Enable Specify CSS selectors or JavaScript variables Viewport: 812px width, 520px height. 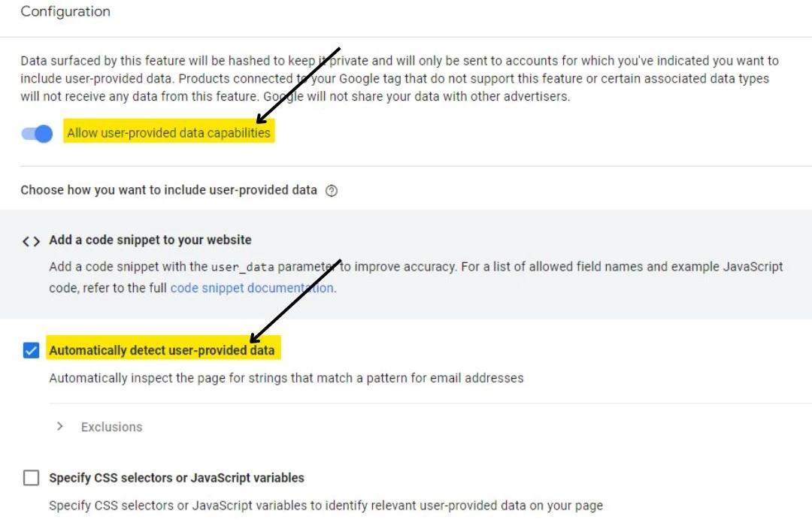[x=31, y=478]
